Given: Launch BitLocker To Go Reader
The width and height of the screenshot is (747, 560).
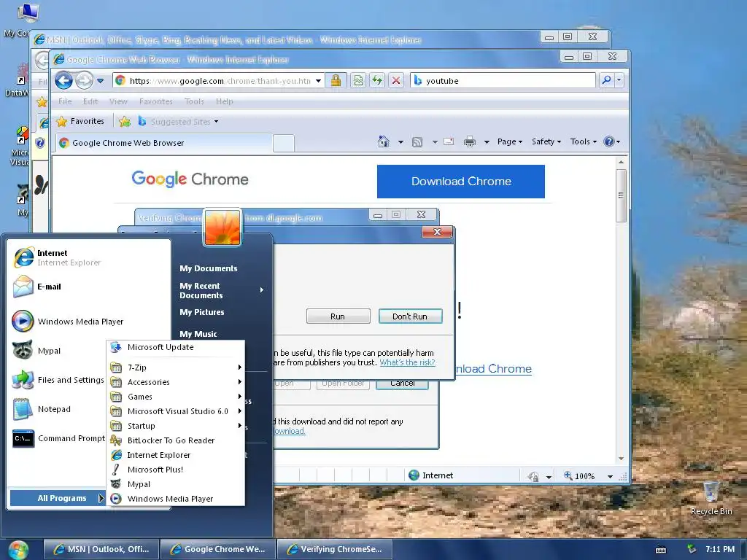Looking at the screenshot, I should (x=175, y=440).
